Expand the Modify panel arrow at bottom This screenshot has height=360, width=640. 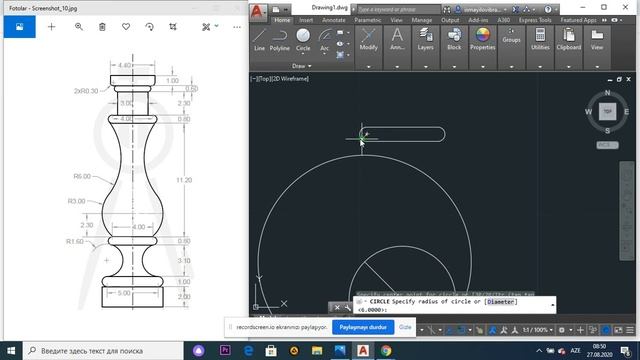(369, 67)
